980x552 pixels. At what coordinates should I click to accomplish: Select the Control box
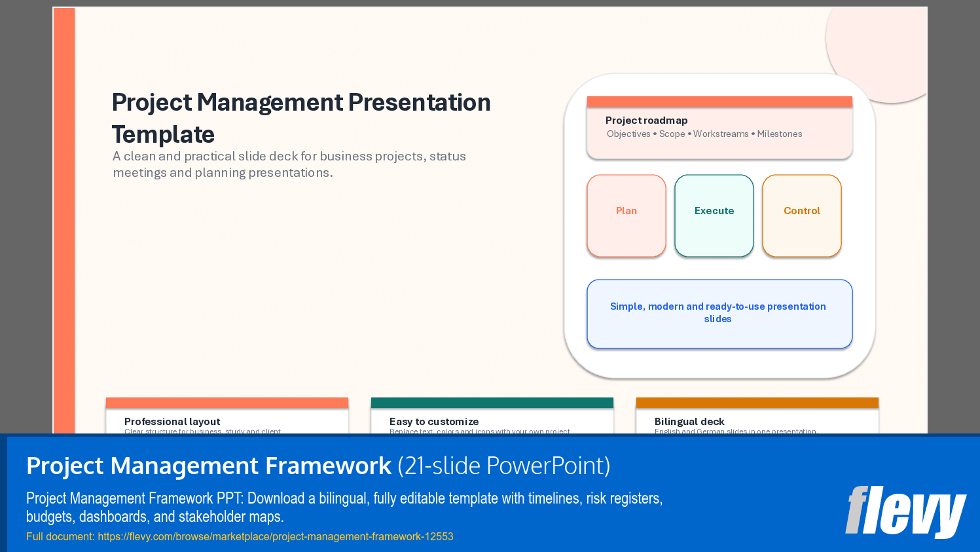pyautogui.click(x=802, y=215)
